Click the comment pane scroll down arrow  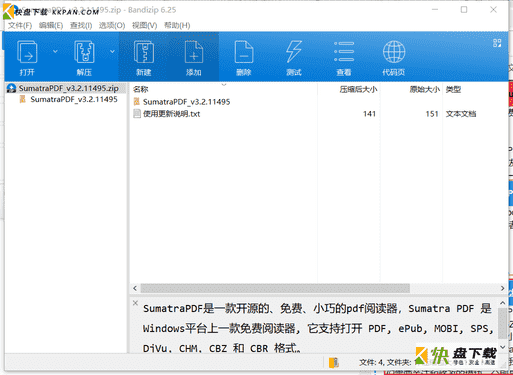(502, 347)
